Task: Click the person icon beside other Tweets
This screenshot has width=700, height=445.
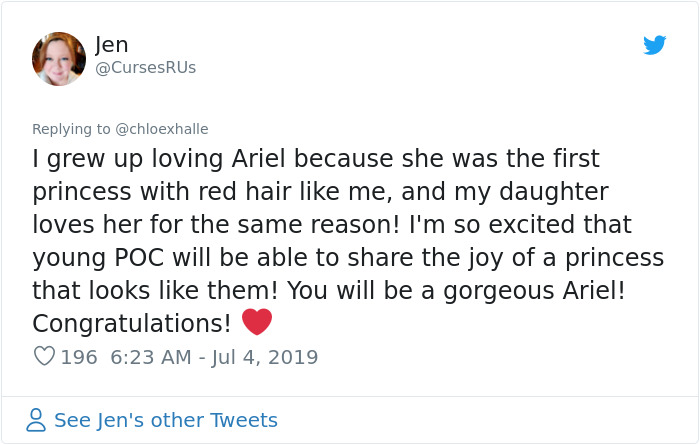Action: coord(36,420)
